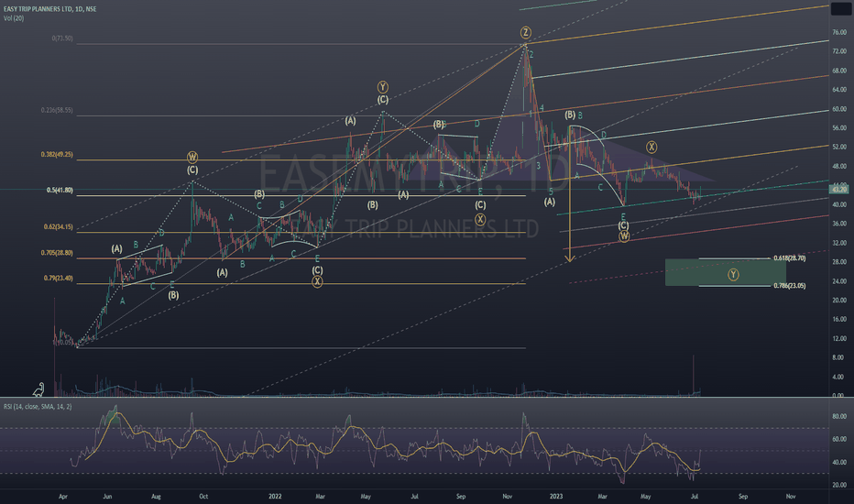Click the 'Oct' label on the time axis
The width and height of the screenshot is (854, 504).
tap(203, 497)
